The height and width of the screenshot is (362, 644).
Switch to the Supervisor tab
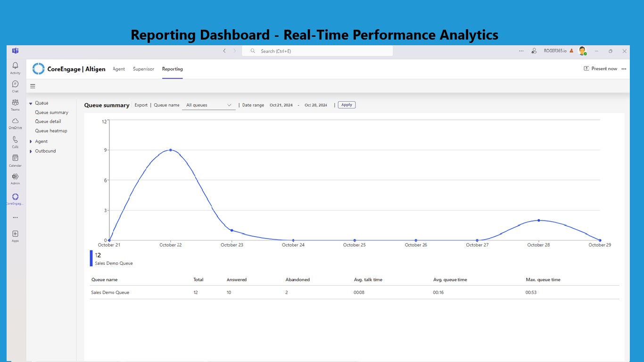click(x=143, y=69)
